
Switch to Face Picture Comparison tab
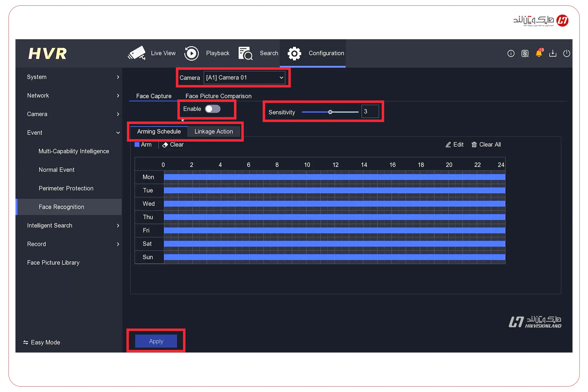pos(218,96)
